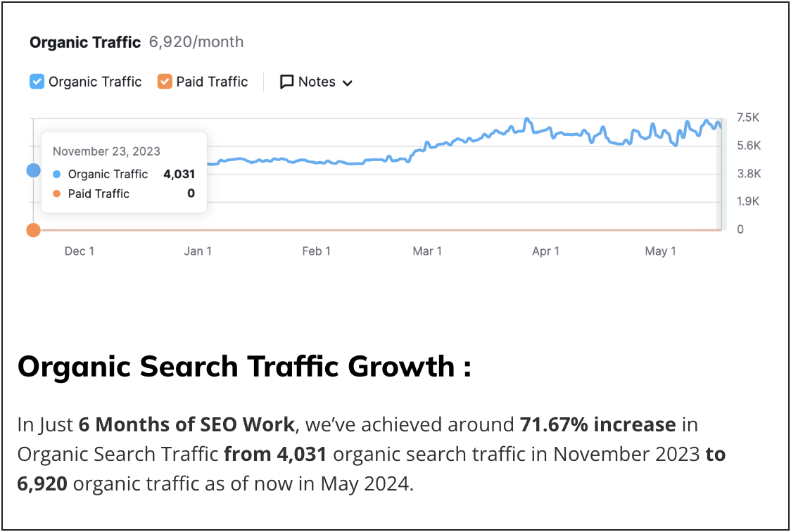Click the Organic Search Traffic Growth heading
Image resolution: width=791 pixels, height=532 pixels.
[244, 367]
